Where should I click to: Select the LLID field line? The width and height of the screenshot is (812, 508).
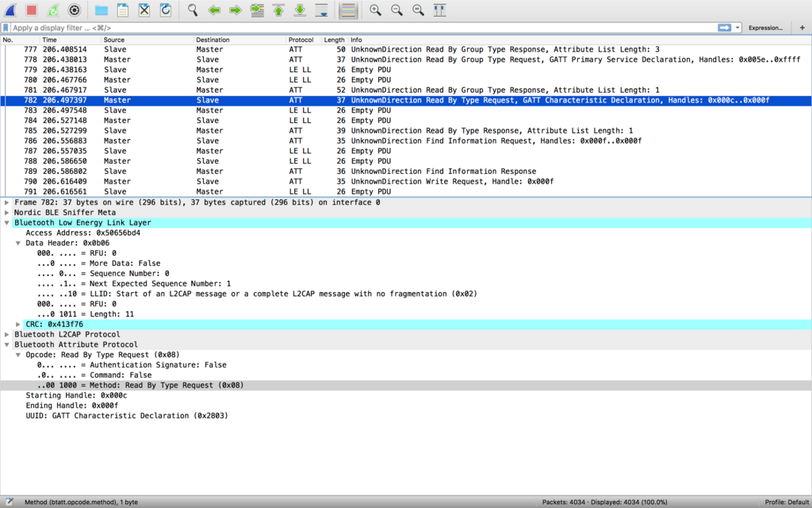coord(257,294)
